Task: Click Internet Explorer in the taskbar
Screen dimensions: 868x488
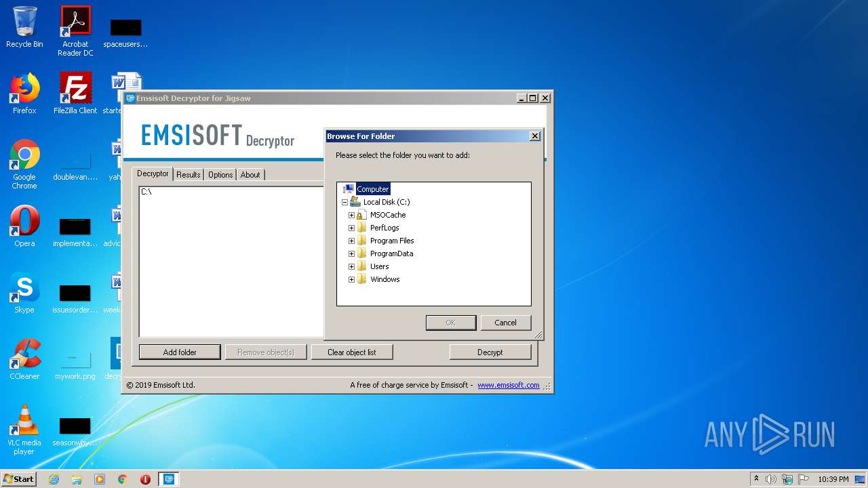Action: point(54,479)
